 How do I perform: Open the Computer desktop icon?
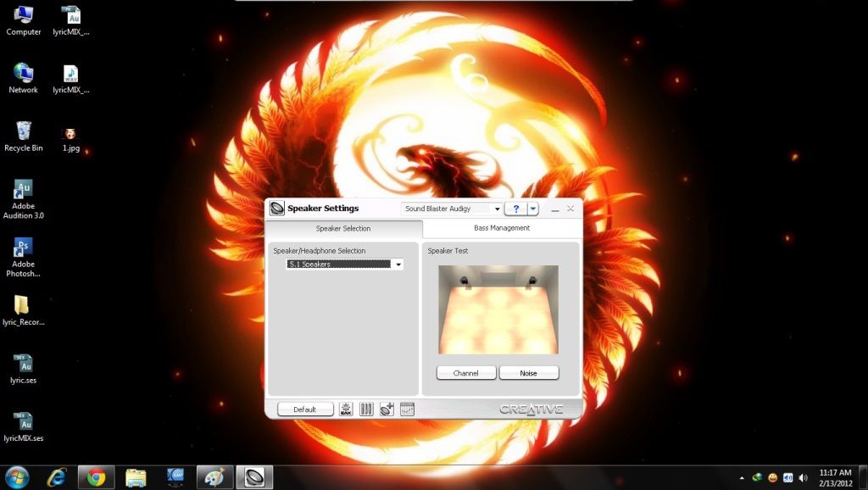click(23, 21)
